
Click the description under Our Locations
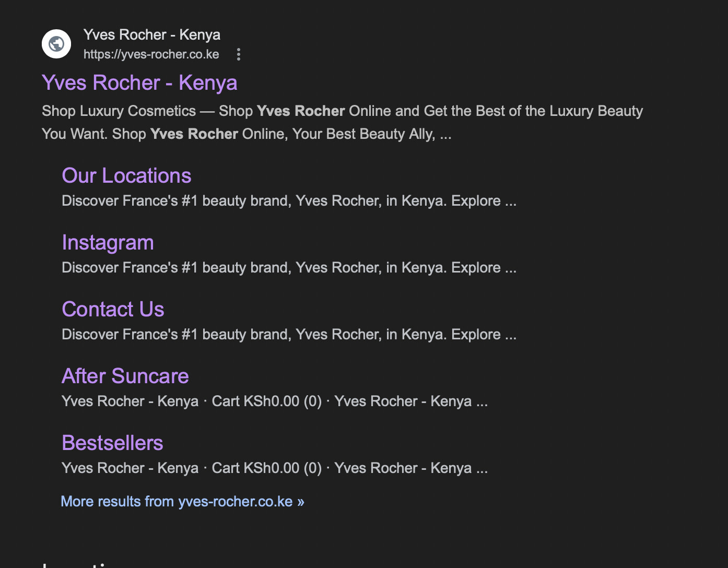click(289, 201)
